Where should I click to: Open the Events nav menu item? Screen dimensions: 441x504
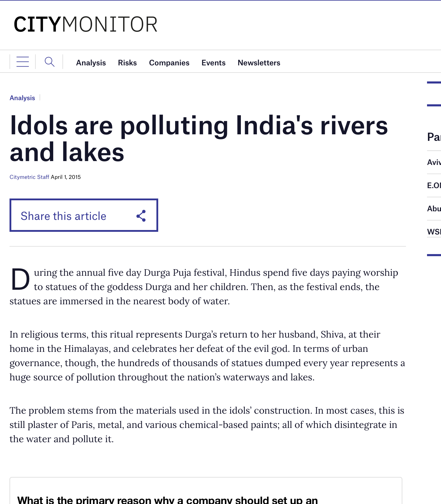[214, 63]
